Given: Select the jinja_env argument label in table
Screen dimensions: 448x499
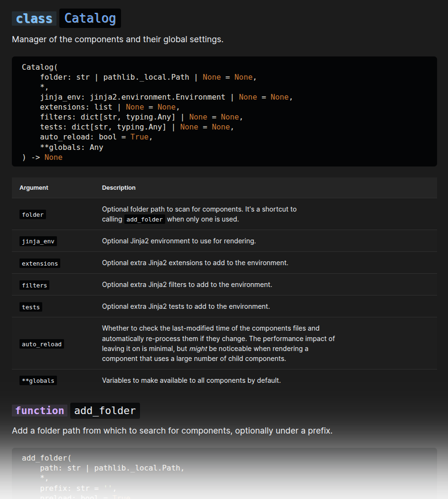Looking at the screenshot, I should [x=38, y=241].
